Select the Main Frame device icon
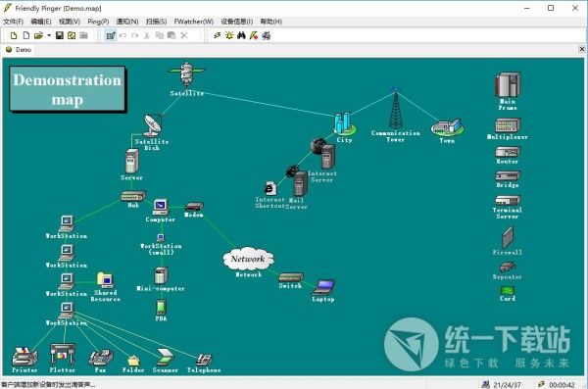 click(507, 84)
